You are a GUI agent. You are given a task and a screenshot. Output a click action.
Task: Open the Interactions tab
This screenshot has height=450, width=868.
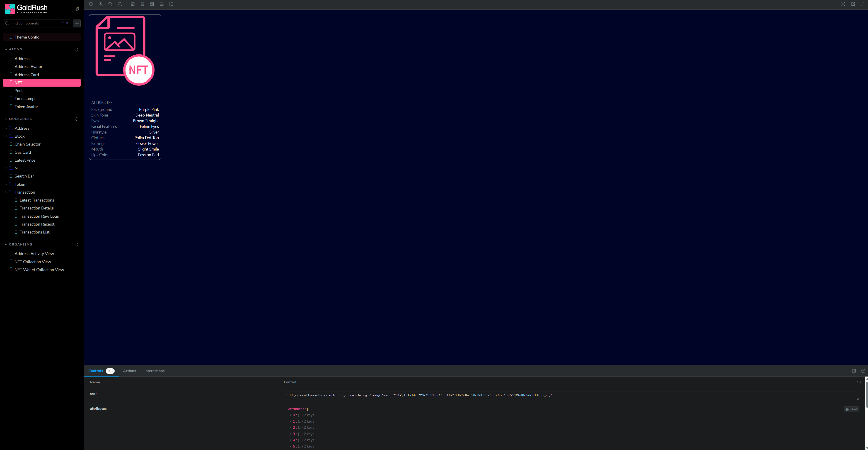pos(154,371)
